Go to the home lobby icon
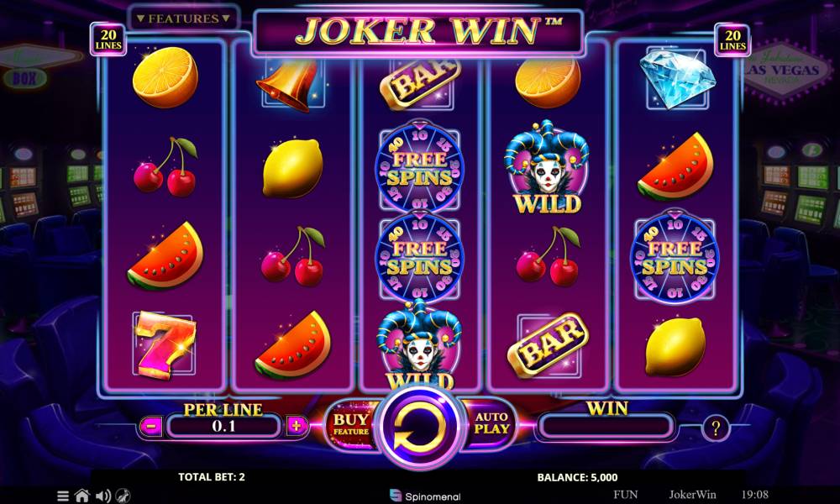This screenshot has height=504, width=840. 82,496
